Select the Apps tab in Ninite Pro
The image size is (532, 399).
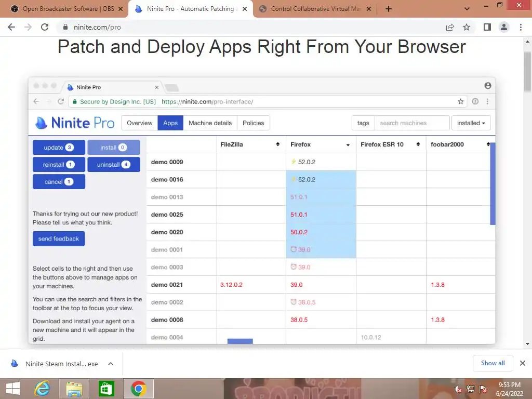coord(170,123)
